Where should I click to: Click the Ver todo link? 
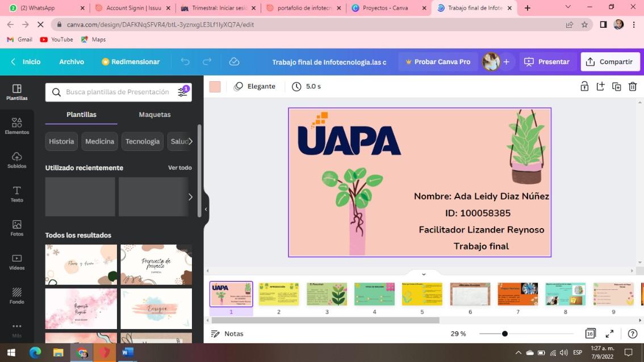pyautogui.click(x=180, y=167)
